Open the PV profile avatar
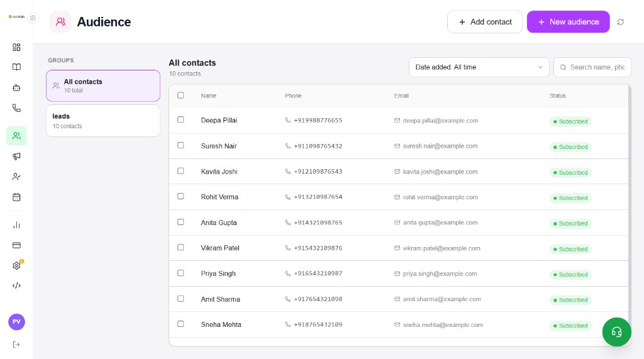The image size is (644, 359). 16,322
